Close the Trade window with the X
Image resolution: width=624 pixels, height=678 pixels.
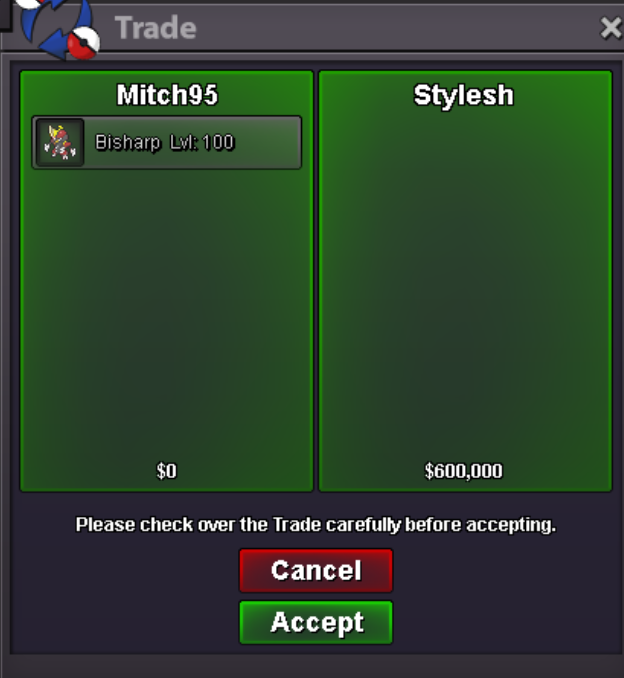(x=611, y=28)
